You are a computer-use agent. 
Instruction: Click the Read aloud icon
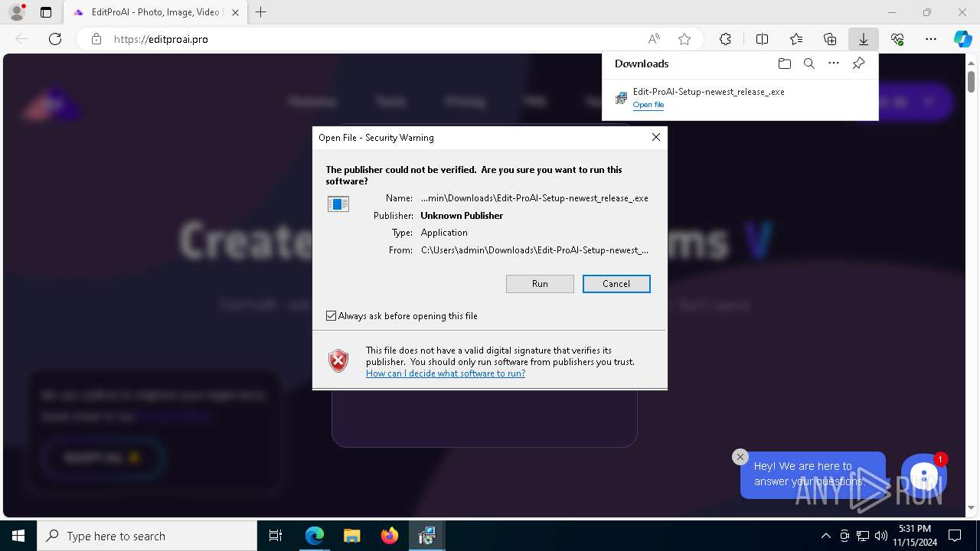654,39
